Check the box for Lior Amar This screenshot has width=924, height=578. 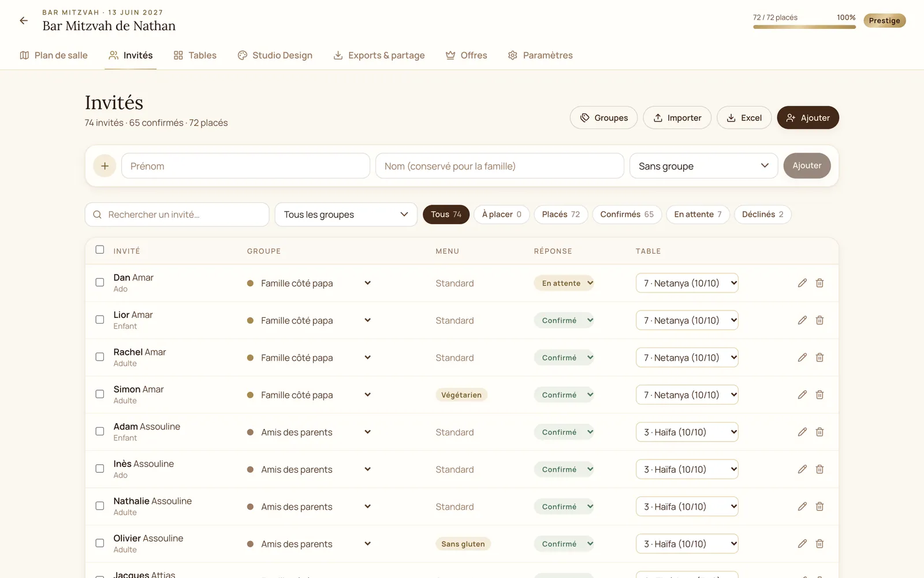100,320
